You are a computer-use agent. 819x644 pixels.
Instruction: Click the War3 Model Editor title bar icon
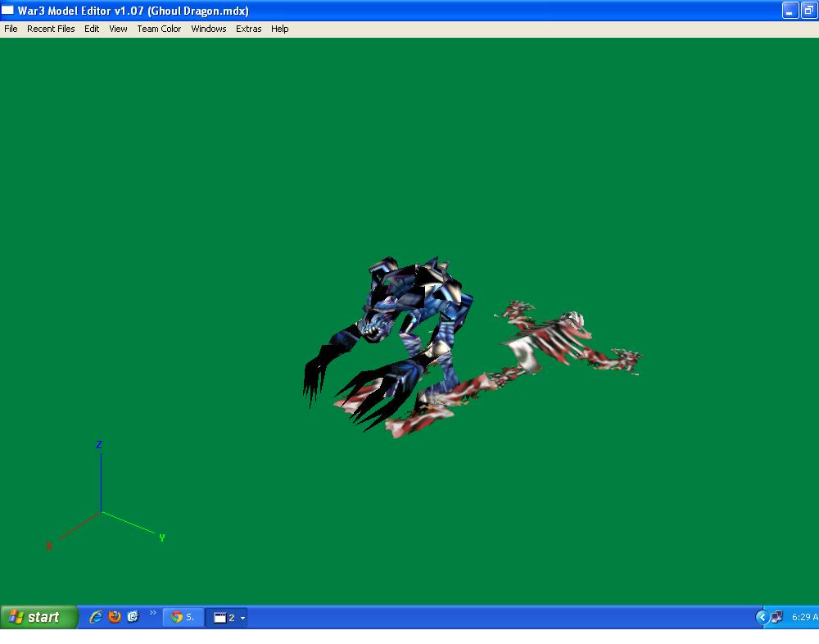(7, 10)
